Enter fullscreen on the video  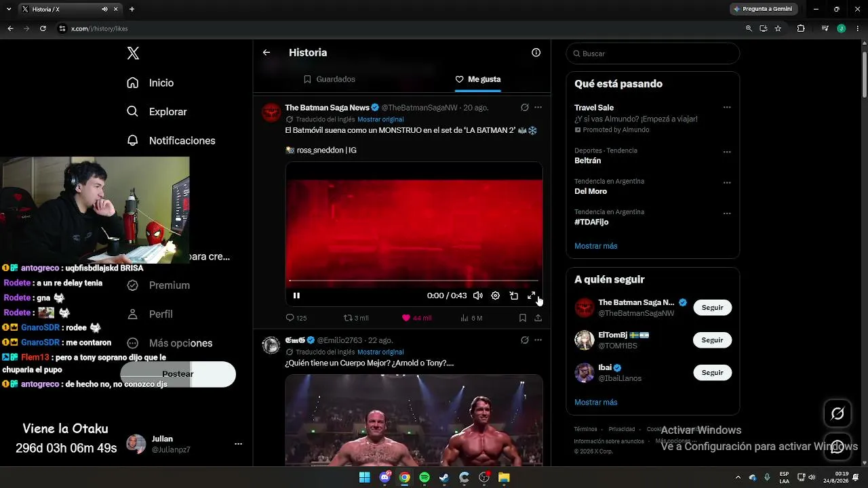(x=532, y=296)
